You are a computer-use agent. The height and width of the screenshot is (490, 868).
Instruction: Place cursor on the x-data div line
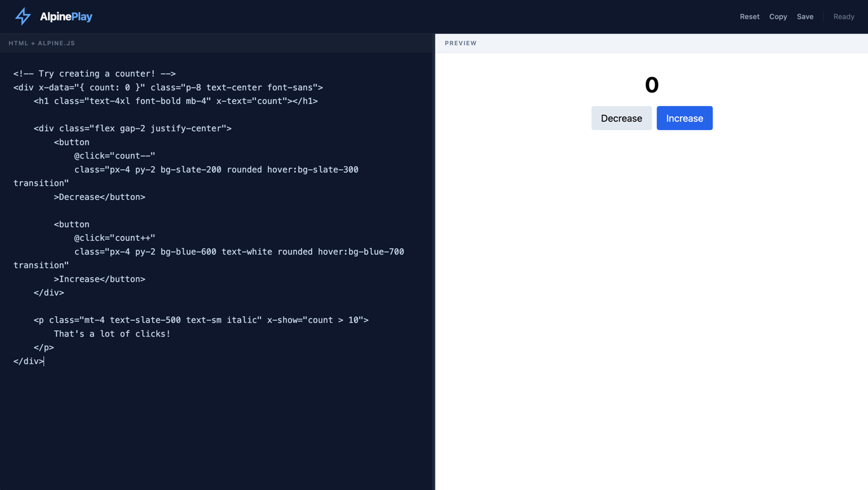[x=168, y=87]
